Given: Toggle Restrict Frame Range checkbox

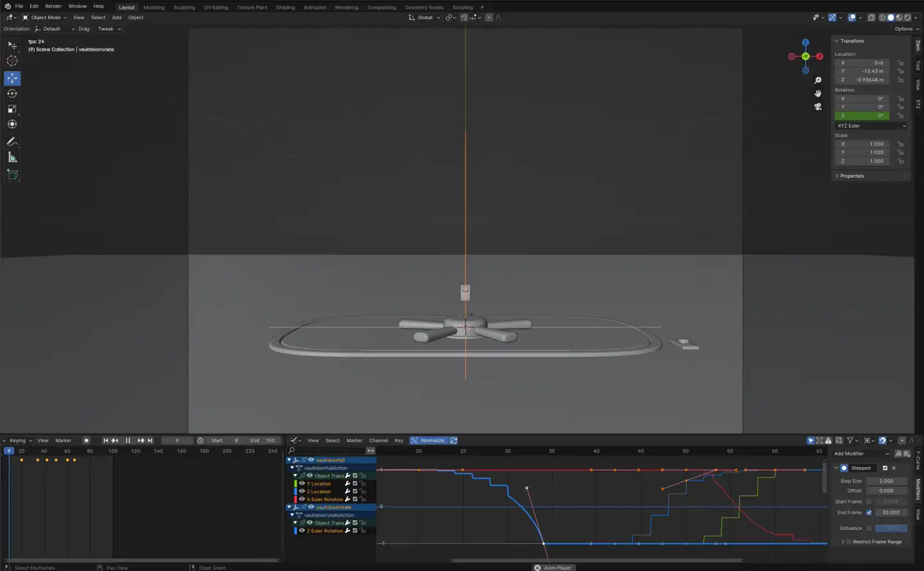Looking at the screenshot, I should (x=849, y=542).
